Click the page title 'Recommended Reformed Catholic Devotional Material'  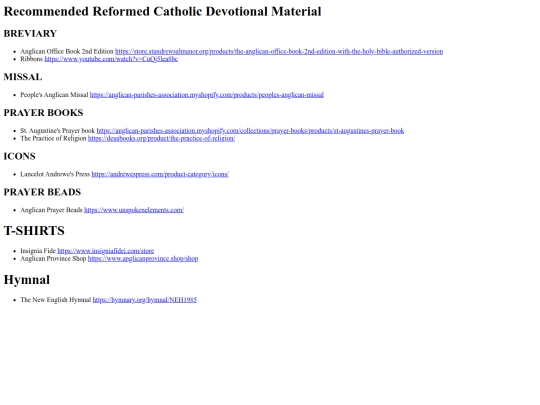click(163, 11)
